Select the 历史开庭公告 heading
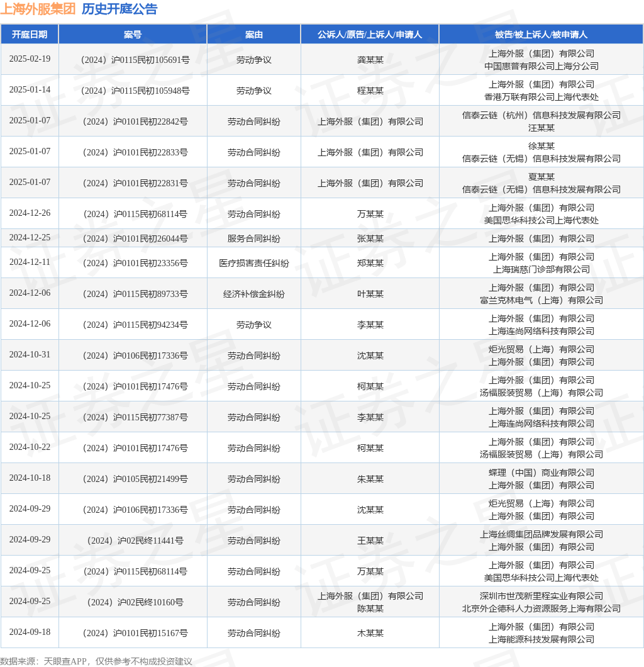644x667 pixels. click(x=119, y=9)
